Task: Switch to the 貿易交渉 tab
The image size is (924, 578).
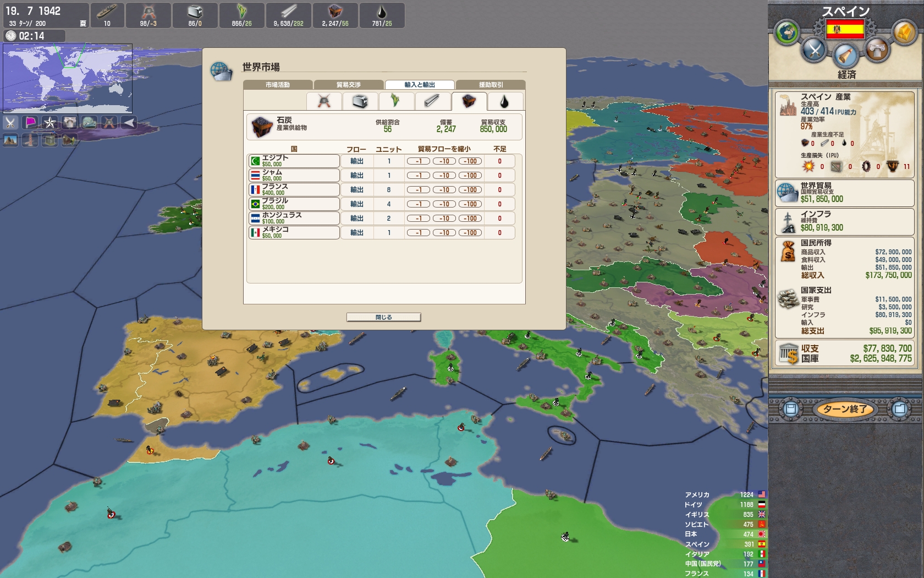Action: click(349, 85)
